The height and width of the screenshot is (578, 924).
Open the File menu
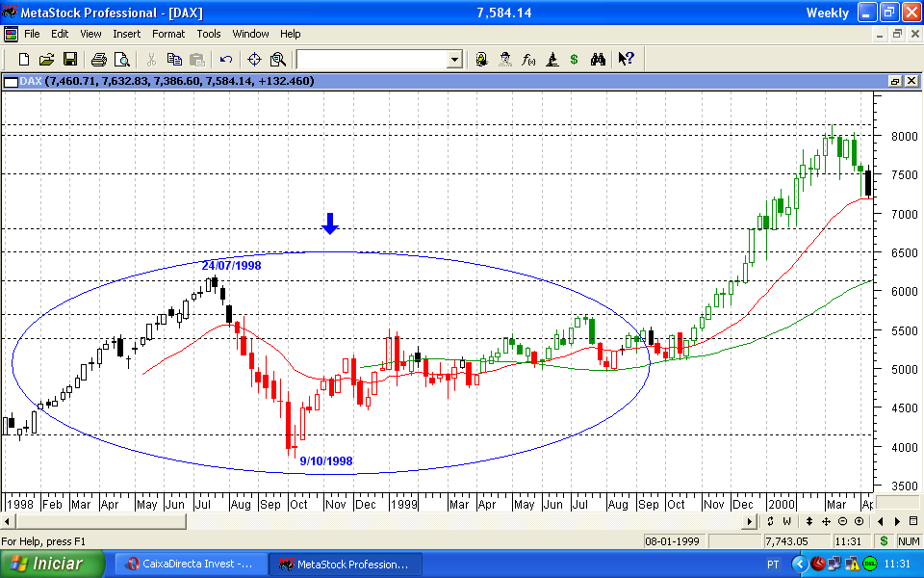[32, 34]
